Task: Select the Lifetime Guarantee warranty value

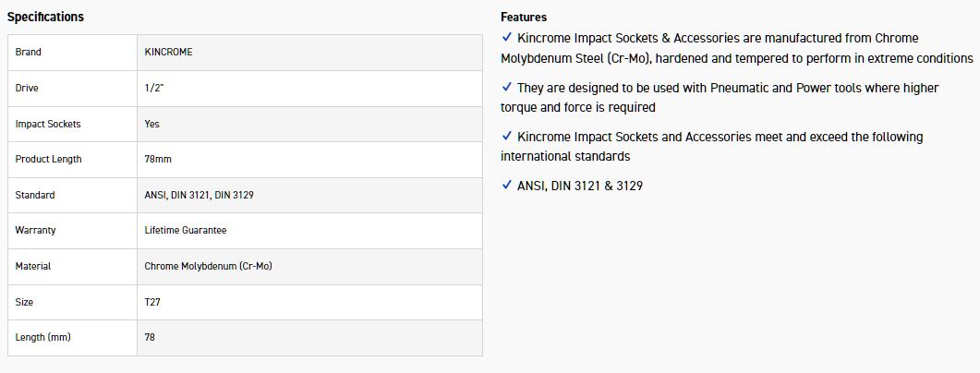Action: point(186,230)
